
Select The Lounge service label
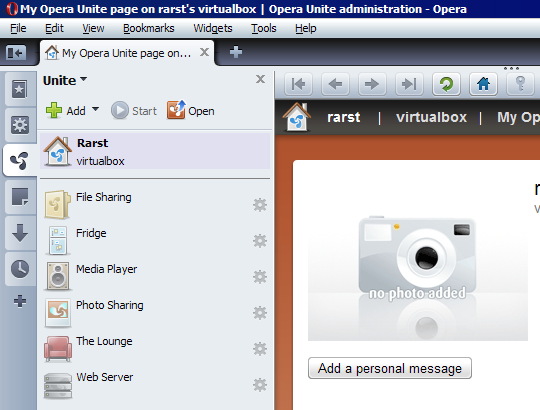pyautogui.click(x=104, y=341)
